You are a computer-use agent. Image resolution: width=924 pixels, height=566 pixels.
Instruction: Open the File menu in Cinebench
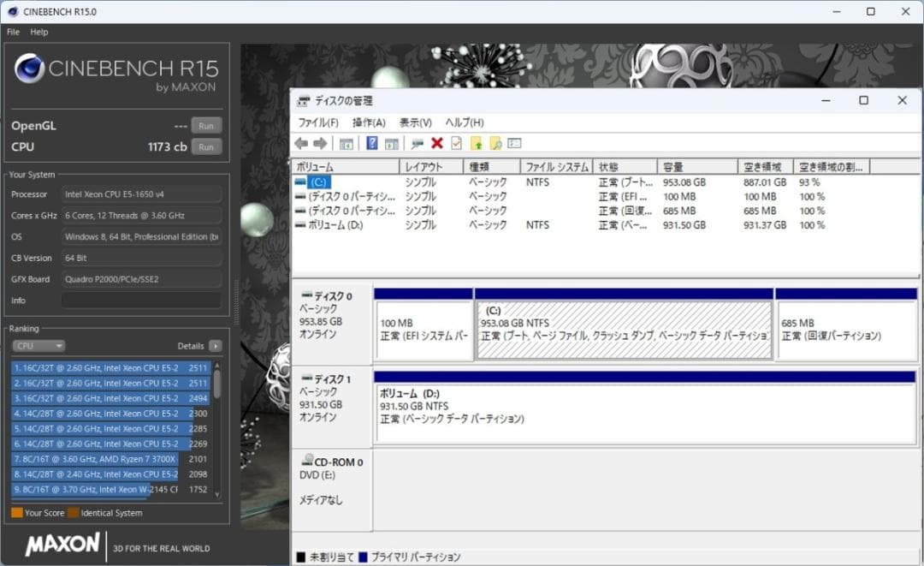coord(13,32)
